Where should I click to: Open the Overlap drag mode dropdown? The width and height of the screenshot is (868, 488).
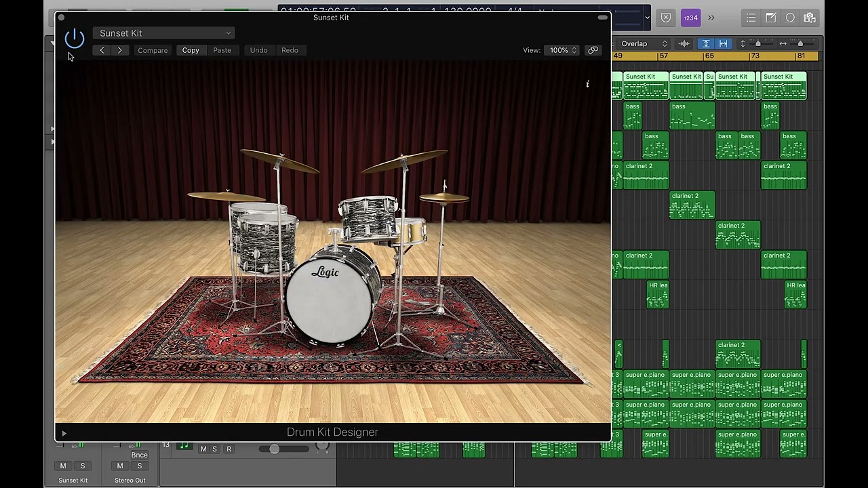[x=644, y=44]
